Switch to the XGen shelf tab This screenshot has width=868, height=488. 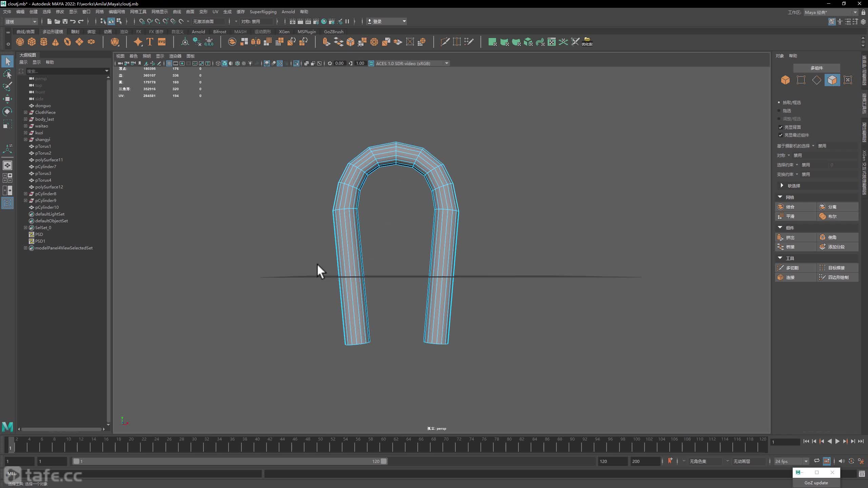[x=284, y=32]
